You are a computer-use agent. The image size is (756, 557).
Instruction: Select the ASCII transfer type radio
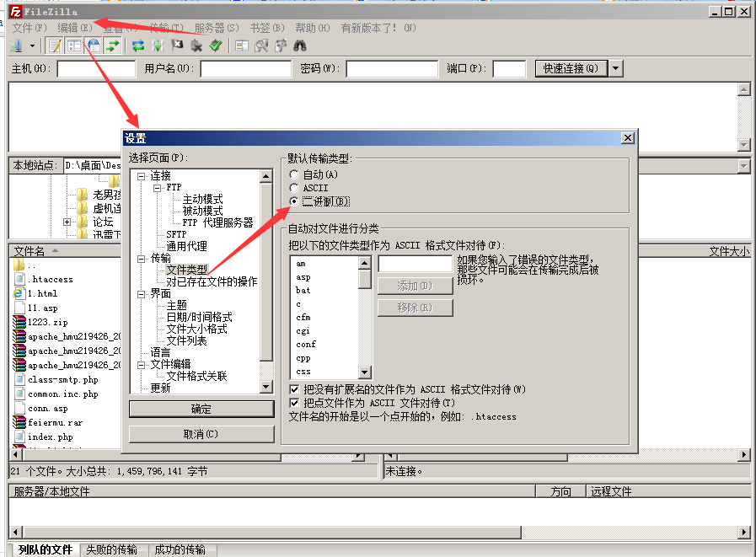[293, 188]
